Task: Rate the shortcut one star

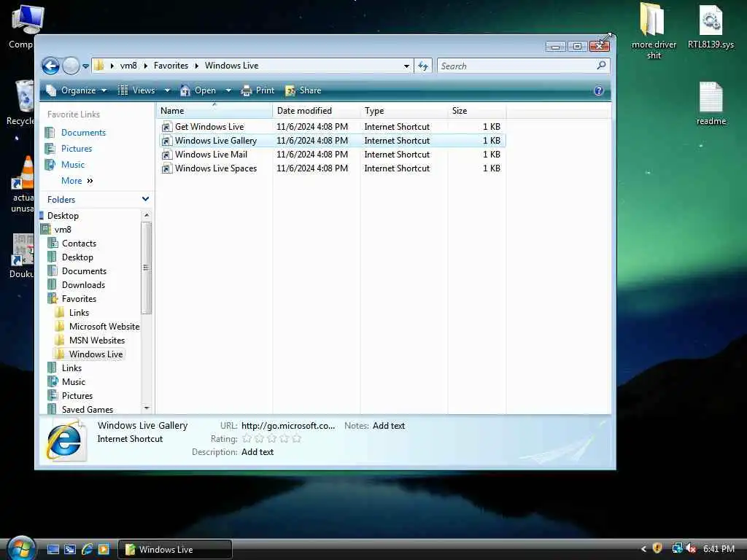Action: pos(247,438)
